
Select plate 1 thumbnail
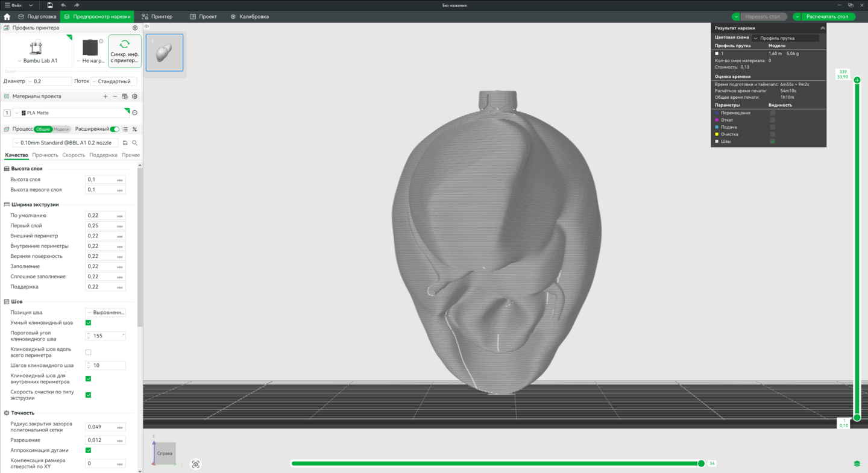click(165, 53)
